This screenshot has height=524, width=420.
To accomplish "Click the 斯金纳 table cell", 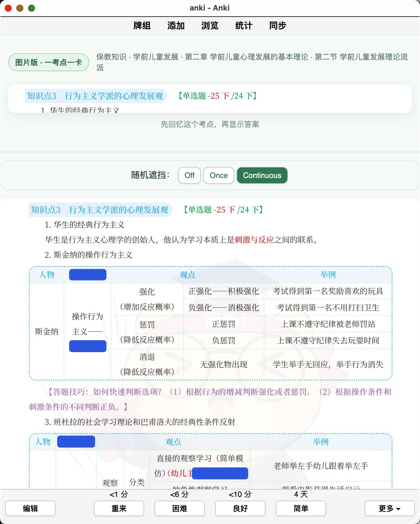I will point(47,331).
